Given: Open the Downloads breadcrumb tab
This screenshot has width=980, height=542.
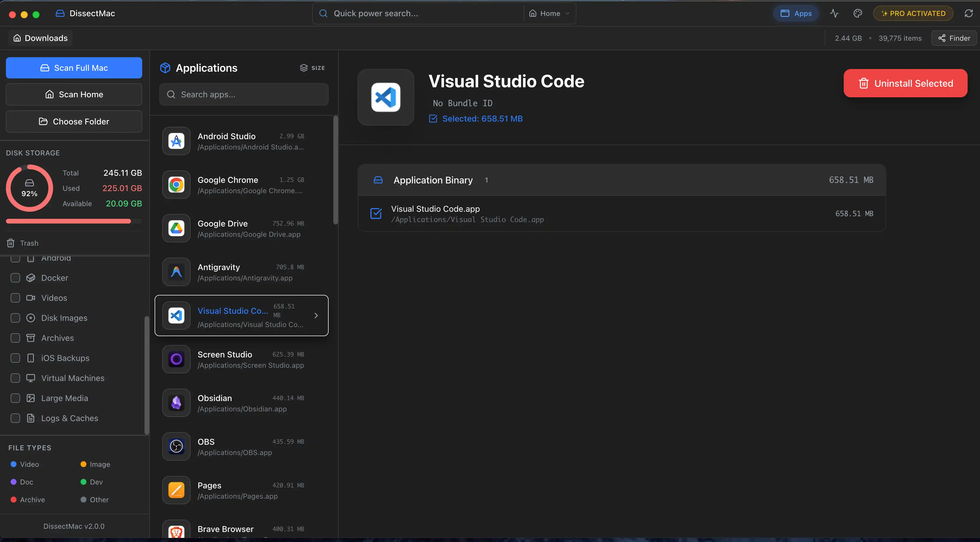Looking at the screenshot, I should coord(40,38).
